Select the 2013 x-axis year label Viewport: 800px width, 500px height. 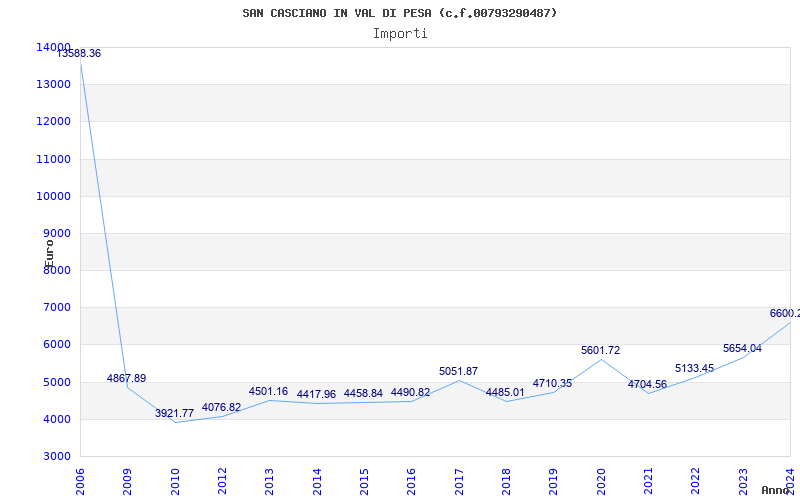(x=269, y=482)
